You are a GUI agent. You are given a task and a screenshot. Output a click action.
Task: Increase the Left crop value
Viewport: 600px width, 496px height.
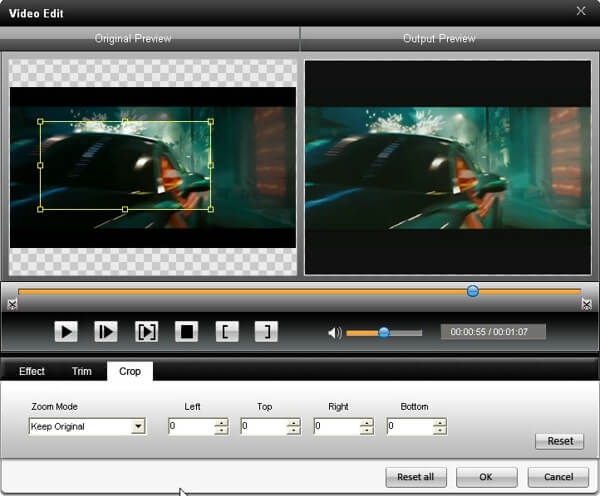(x=221, y=423)
